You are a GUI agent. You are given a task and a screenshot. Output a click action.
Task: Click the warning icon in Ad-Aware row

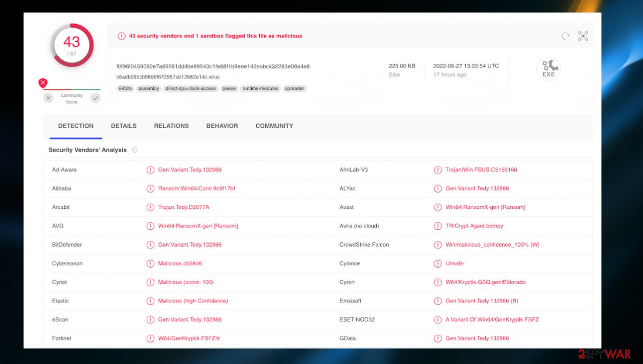[150, 170]
